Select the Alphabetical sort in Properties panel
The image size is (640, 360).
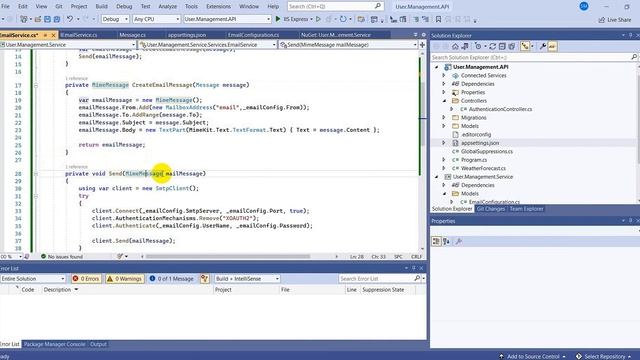coord(447,242)
